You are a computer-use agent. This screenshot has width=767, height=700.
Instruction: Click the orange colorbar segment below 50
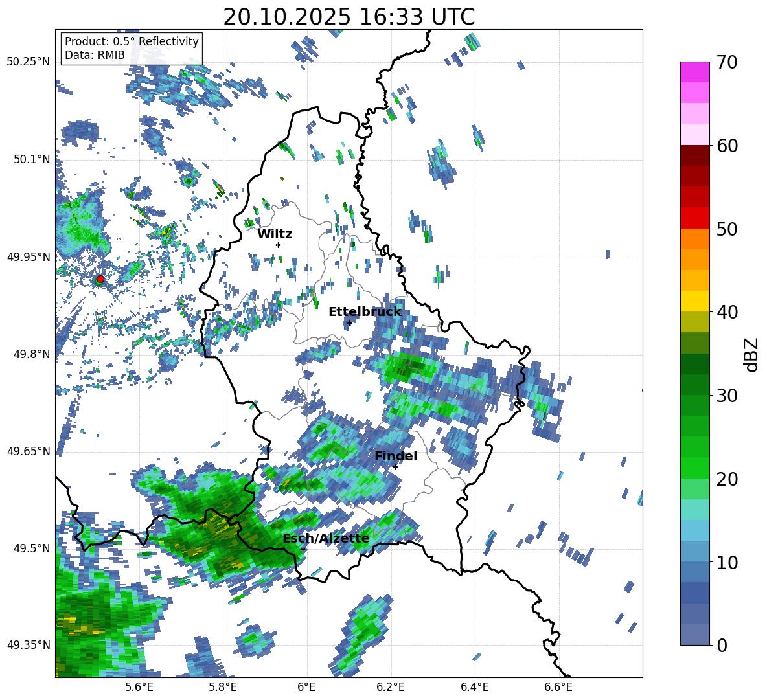694,239
